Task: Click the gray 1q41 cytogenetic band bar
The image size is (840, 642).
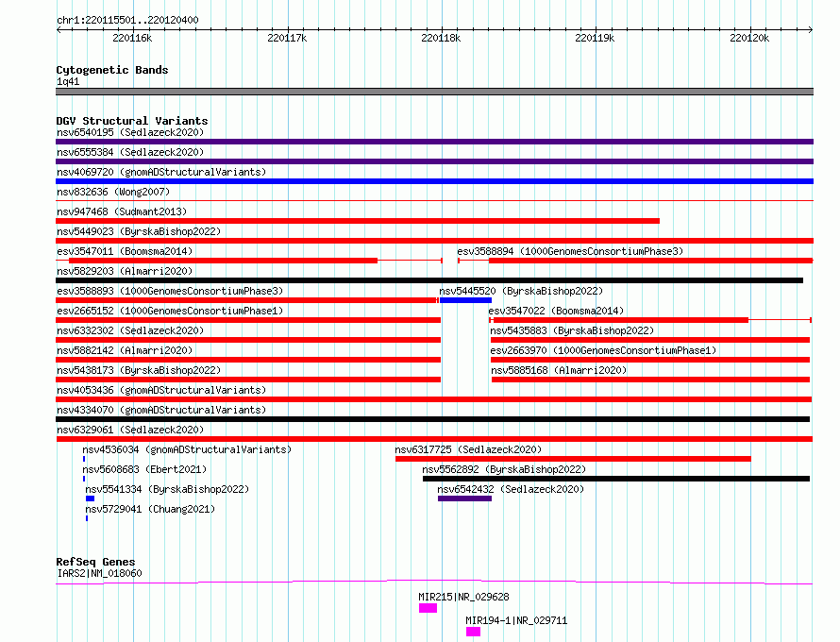Action: pyautogui.click(x=434, y=92)
